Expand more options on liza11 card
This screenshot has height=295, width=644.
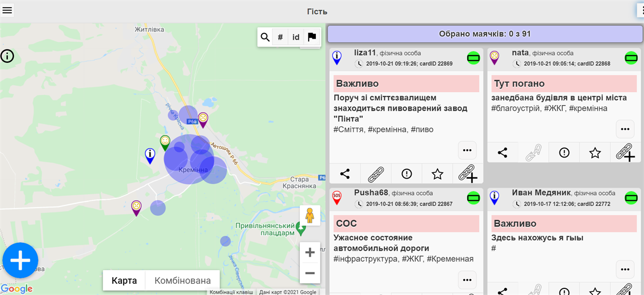click(467, 150)
